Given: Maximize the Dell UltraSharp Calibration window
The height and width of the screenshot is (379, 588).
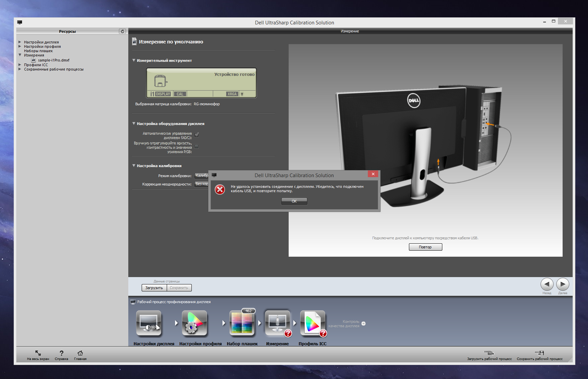Looking at the screenshot, I should click(554, 21).
